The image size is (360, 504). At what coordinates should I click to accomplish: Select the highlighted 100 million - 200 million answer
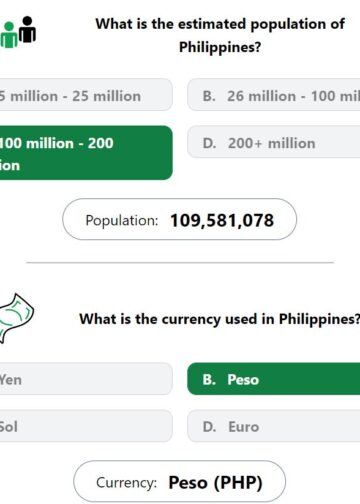86,153
